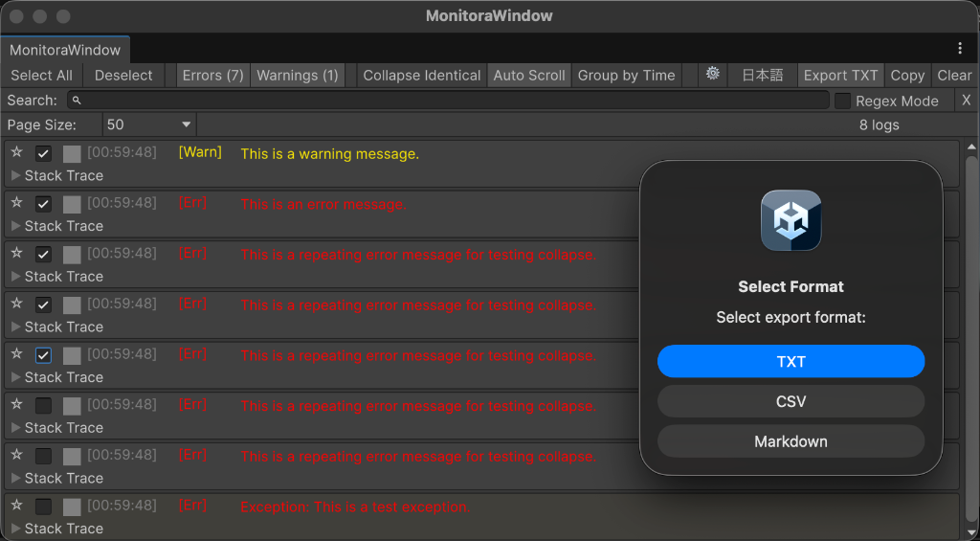Image resolution: width=980 pixels, height=541 pixels.
Task: Star the warning message log entry
Action: 16,153
